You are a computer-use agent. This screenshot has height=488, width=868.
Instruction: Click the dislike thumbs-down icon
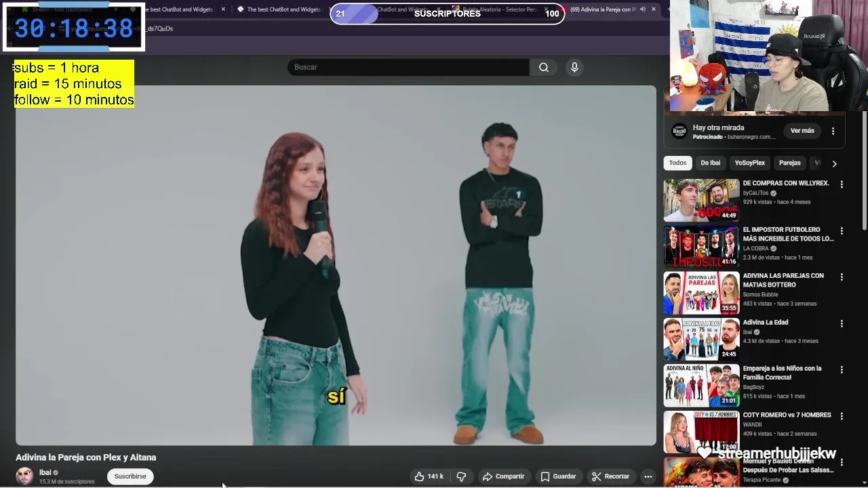[x=461, y=476]
